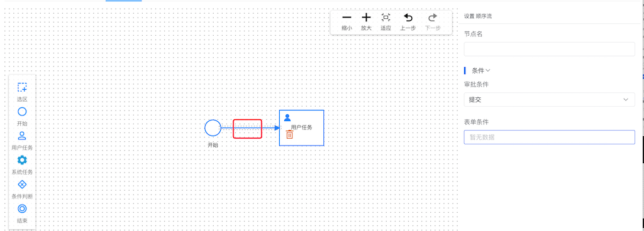Select the 用户任务 box on canvas
The width and height of the screenshot is (644, 231).
coord(301,128)
